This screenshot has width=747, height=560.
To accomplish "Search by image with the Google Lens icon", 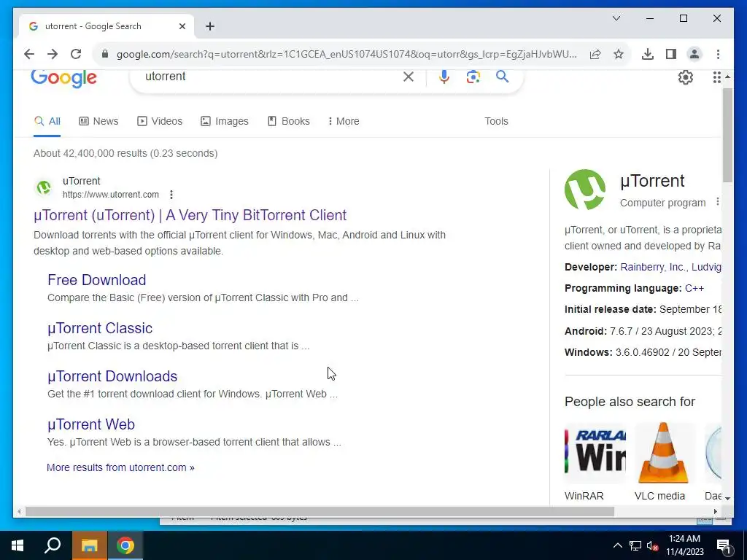I will (x=473, y=77).
